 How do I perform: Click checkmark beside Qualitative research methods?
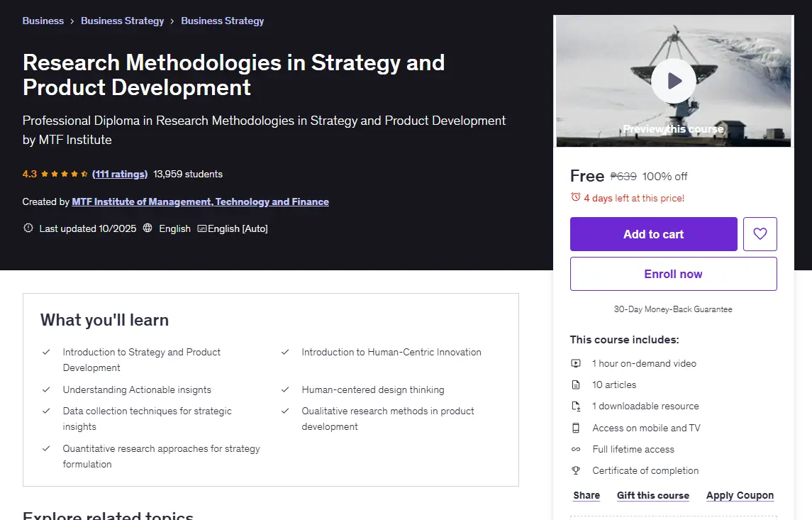click(x=285, y=411)
